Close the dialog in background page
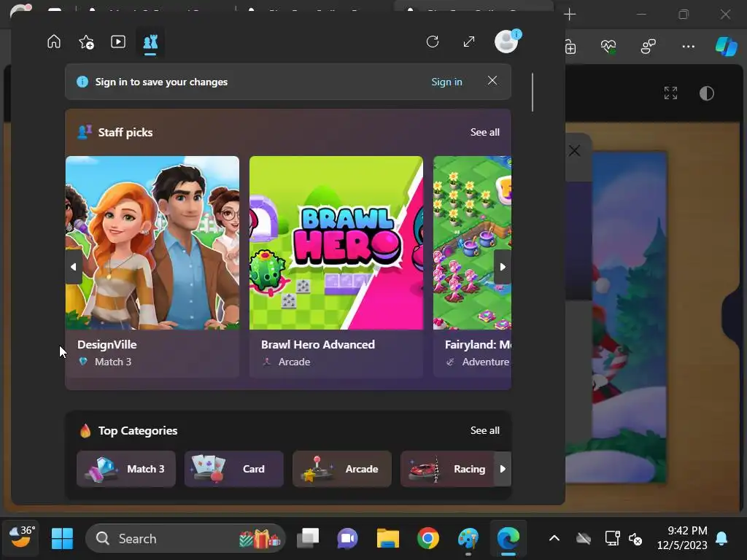The width and height of the screenshot is (747, 560). point(575,151)
